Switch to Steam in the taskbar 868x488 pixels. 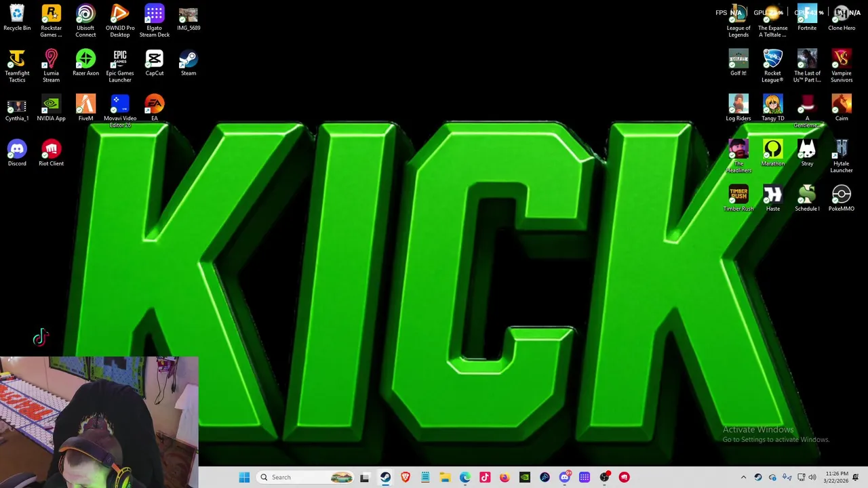tap(385, 477)
